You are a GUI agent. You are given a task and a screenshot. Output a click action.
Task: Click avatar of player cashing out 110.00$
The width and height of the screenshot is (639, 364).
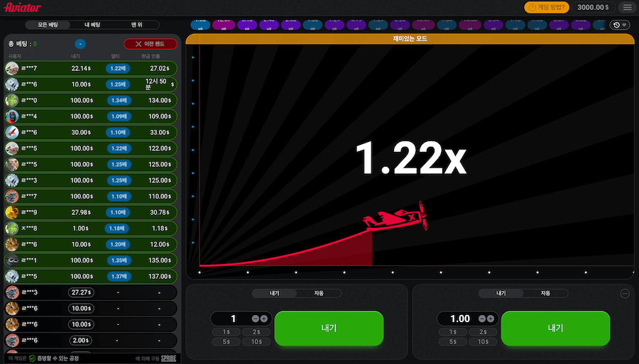tap(12, 197)
